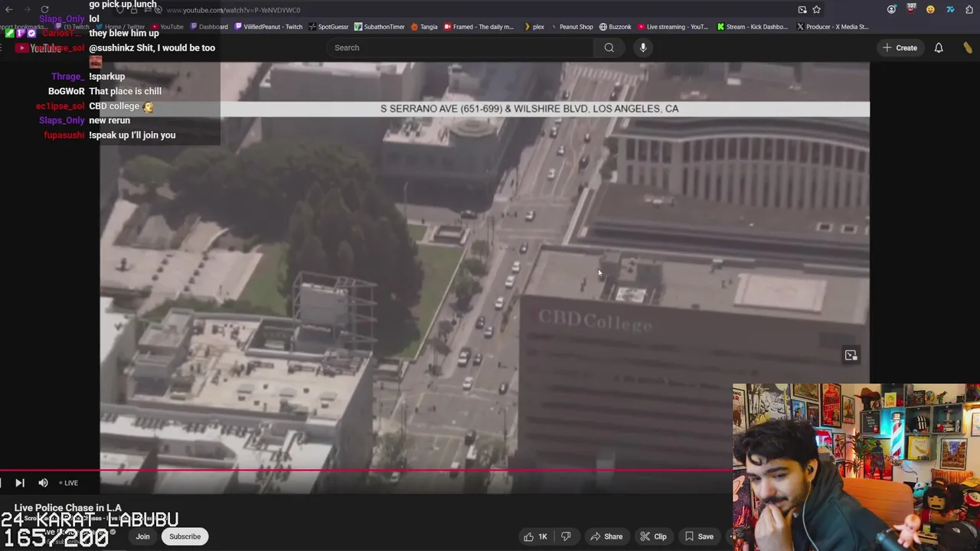The image size is (980, 551).
Task: Open the plex bookmark
Action: 534,27
